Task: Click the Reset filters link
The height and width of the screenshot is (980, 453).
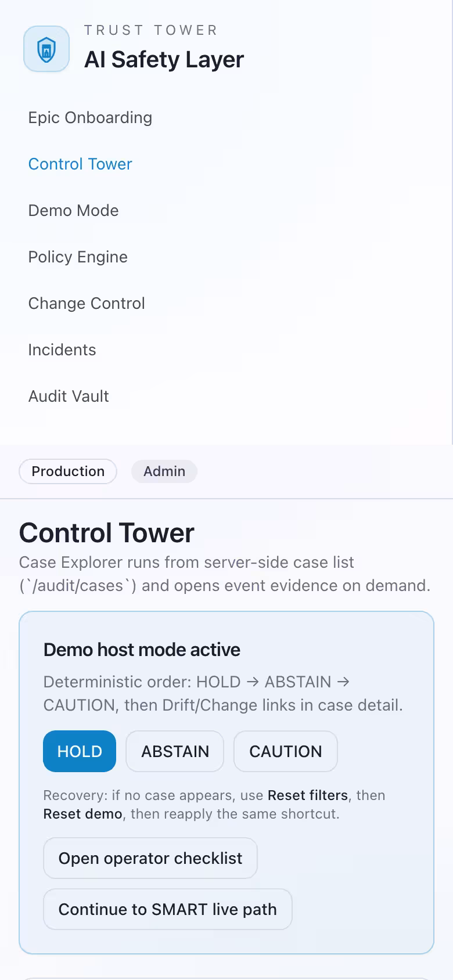Action: 306,795
